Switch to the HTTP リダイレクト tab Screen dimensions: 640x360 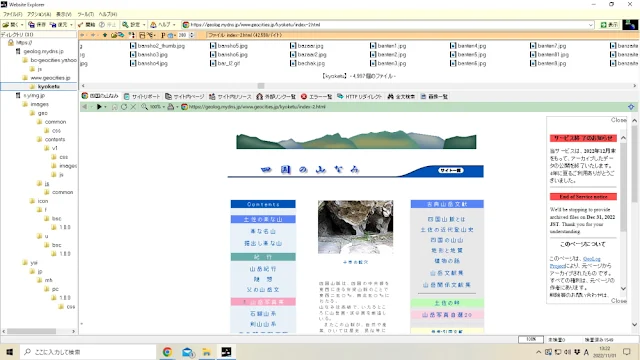pos(359,97)
